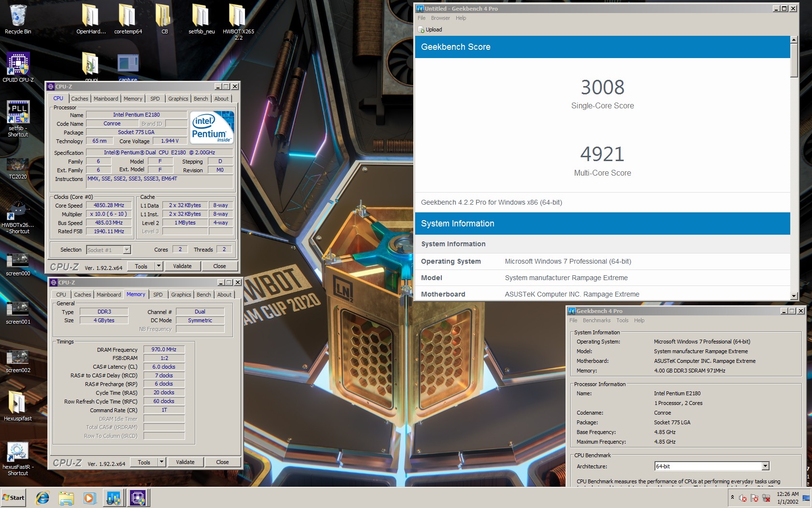Open the OpenHard... folder icon
The image size is (812, 508).
click(91, 19)
